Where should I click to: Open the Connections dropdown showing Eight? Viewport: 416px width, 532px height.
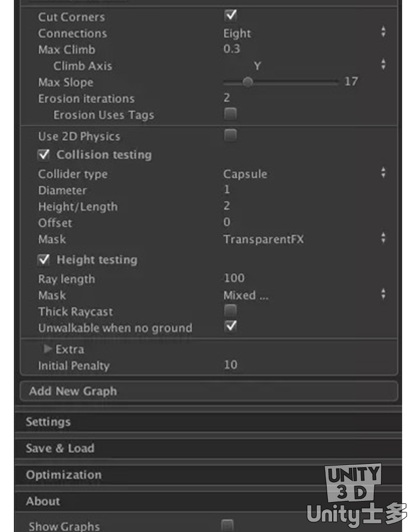[305, 33]
